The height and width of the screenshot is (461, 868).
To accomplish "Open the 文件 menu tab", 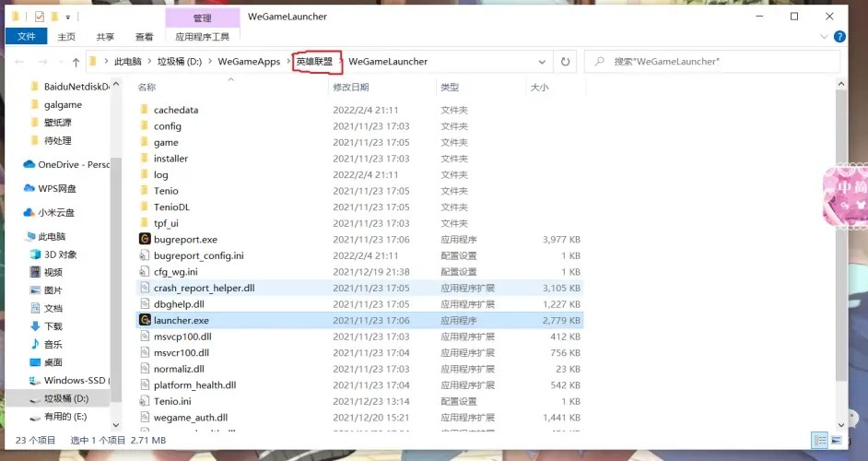I will (26, 37).
